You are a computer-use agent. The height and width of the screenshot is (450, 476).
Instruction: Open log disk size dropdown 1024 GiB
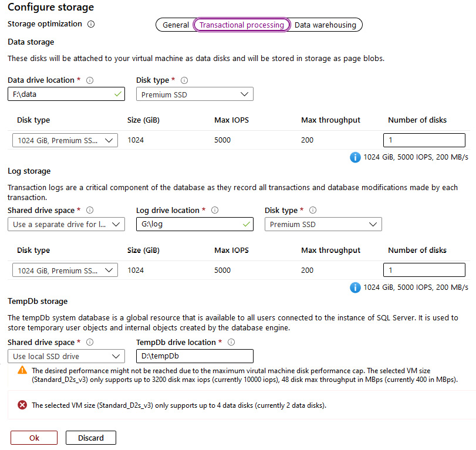[65, 270]
